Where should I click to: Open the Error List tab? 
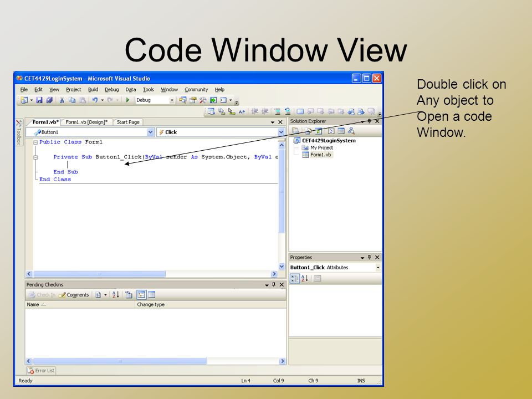tap(41, 371)
